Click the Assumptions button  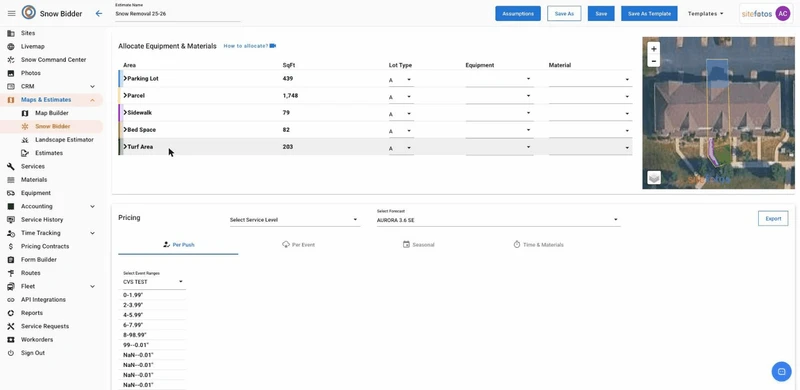click(518, 14)
